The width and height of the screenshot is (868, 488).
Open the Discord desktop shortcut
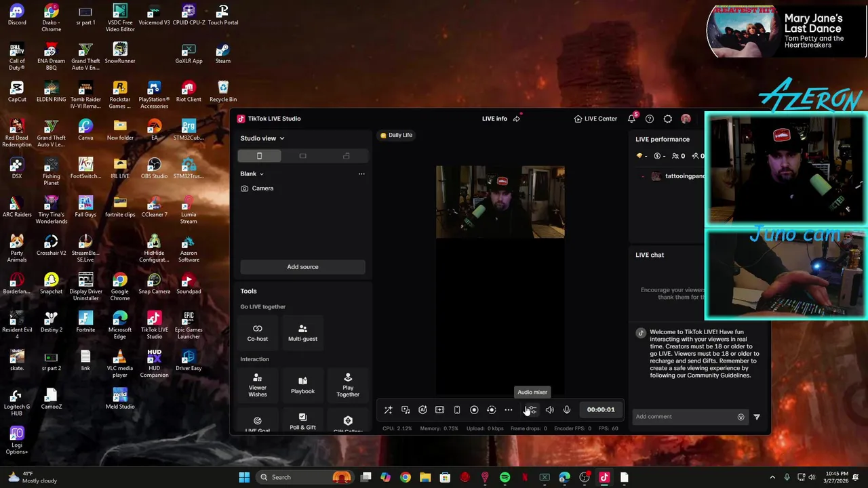click(x=17, y=14)
